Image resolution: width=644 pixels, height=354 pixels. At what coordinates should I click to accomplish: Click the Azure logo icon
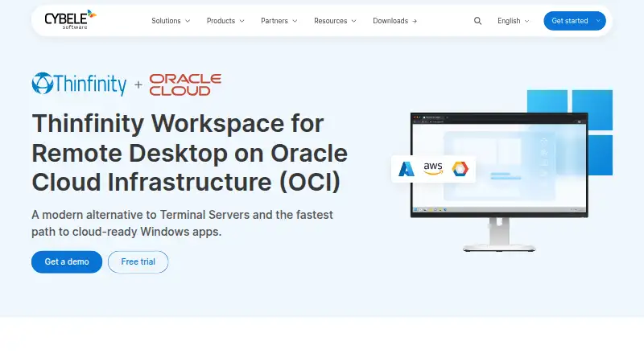[x=407, y=169]
